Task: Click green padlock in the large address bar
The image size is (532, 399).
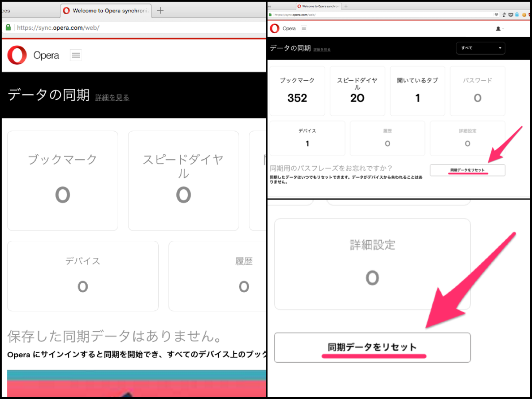Action: pos(8,27)
